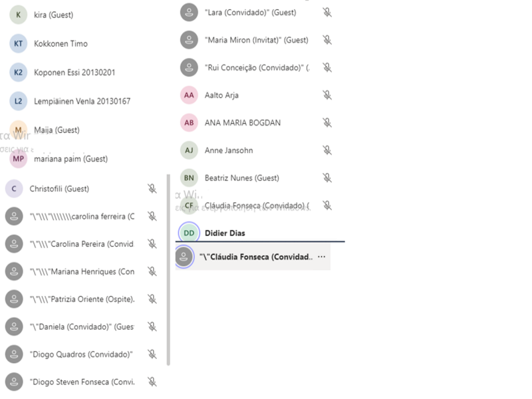Click Anne Jansohn's muted microphone icon
The width and height of the screenshot is (532, 399).
(327, 150)
